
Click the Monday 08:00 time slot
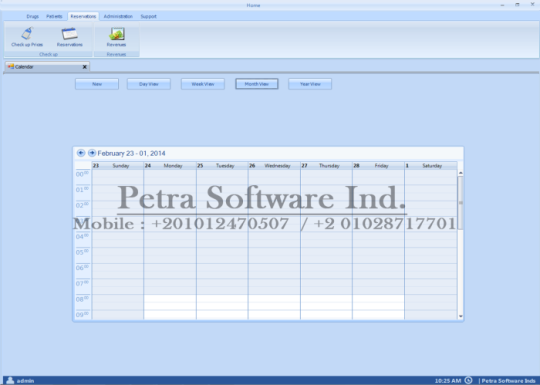click(170, 299)
